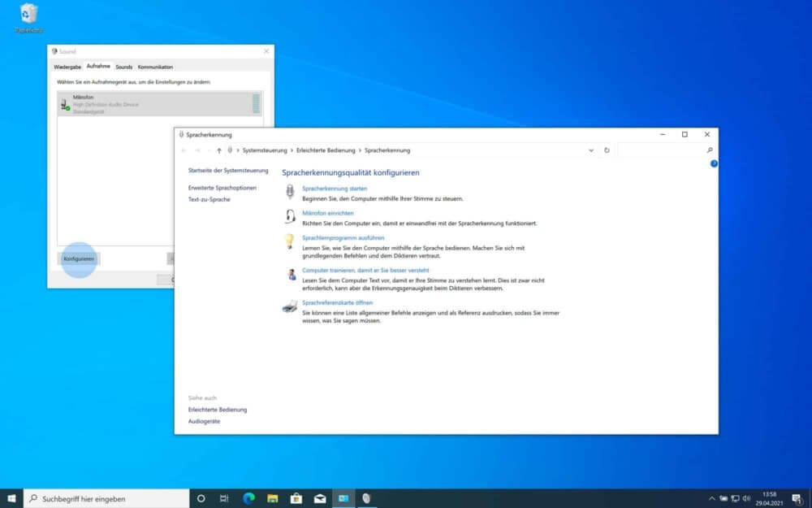Click the microphone icon beside Spracherkennung starten
This screenshot has width=812, height=508.
point(290,192)
